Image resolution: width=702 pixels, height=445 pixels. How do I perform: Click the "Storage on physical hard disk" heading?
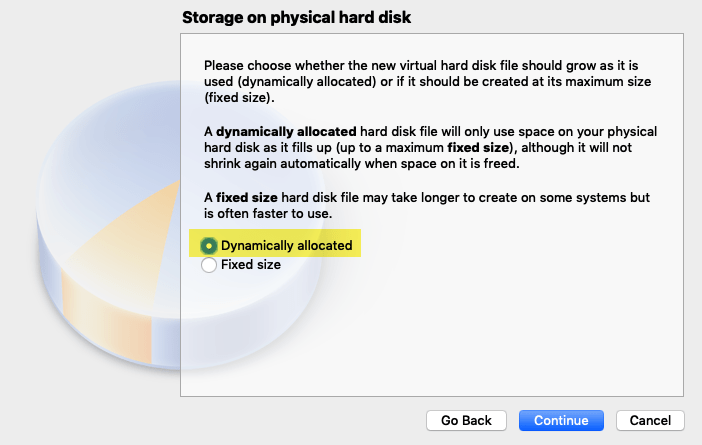(x=296, y=17)
